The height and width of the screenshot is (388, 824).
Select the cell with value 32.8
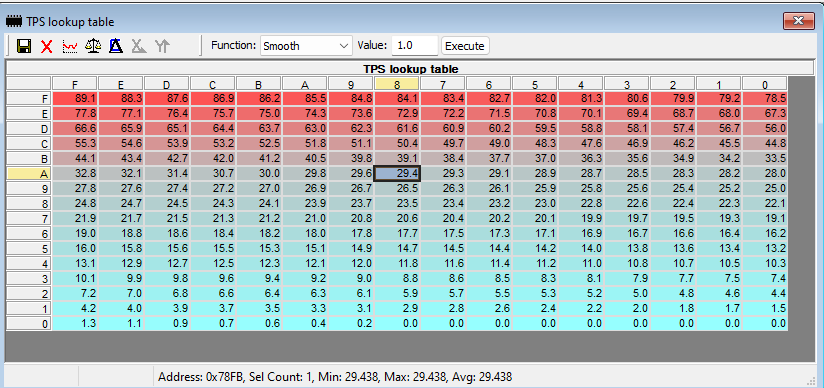pos(75,174)
